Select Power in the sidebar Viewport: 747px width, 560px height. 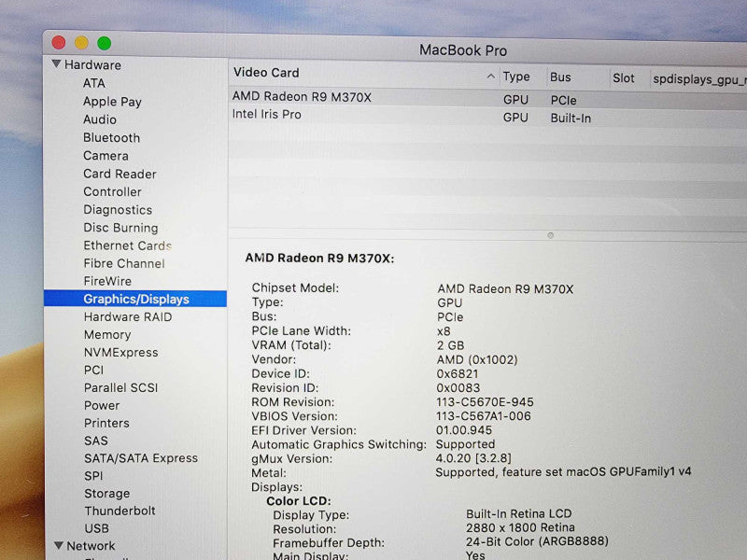coord(102,405)
